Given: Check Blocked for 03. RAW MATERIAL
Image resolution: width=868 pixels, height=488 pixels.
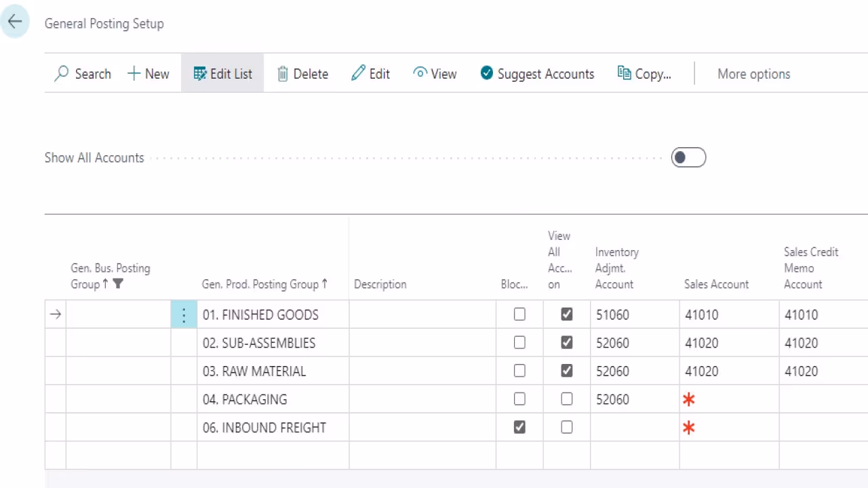Looking at the screenshot, I should (x=519, y=371).
